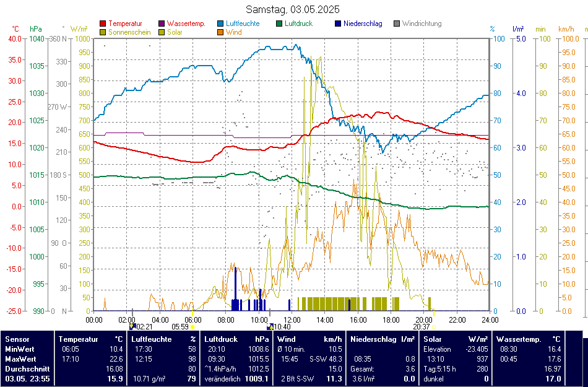The height and width of the screenshot is (387, 588).
Task: Click the Durchschnitt row label
Action: 27,369
